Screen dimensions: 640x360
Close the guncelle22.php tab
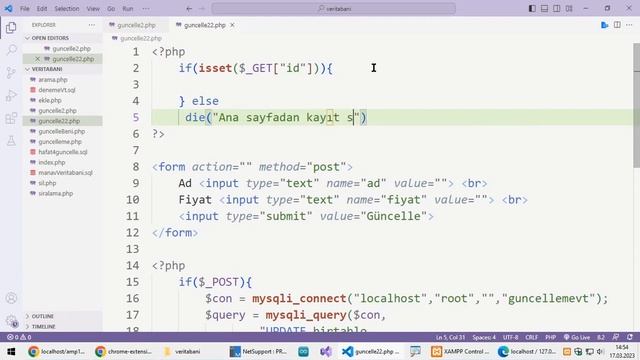[232, 25]
